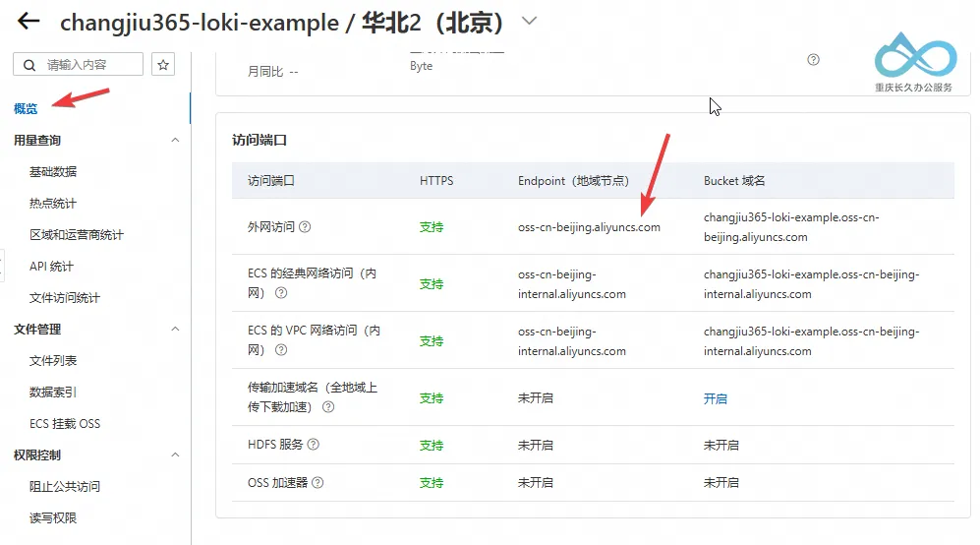Go back using the left arrow icon
The height and width of the screenshot is (545, 980).
pyautogui.click(x=29, y=22)
